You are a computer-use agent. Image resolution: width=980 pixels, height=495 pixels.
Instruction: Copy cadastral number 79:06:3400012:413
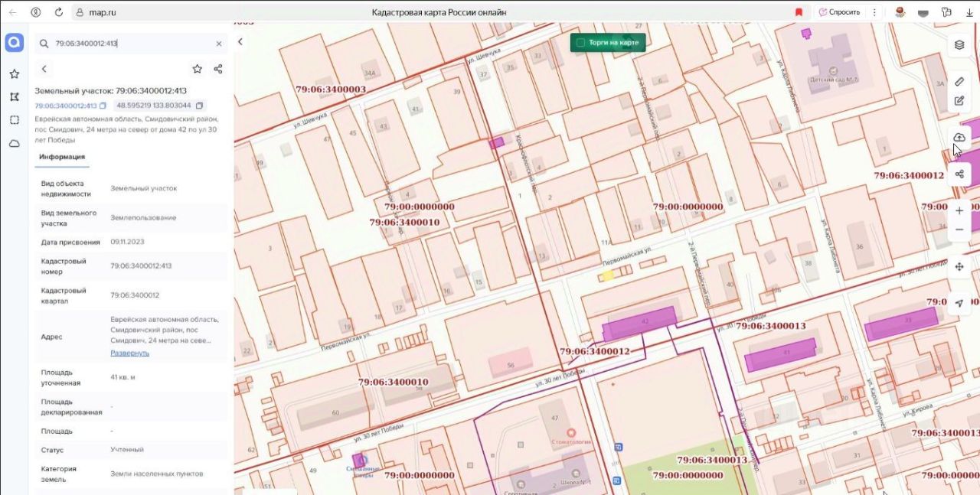point(103,106)
